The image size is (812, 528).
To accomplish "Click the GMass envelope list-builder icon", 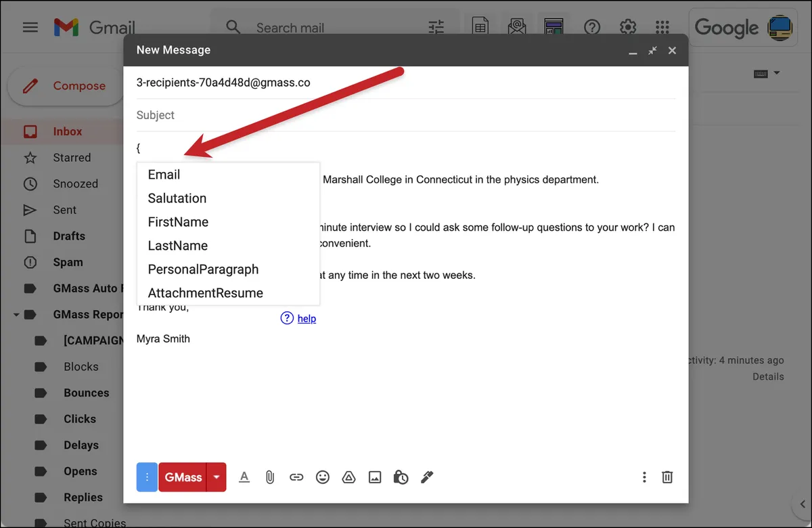I will [x=518, y=28].
